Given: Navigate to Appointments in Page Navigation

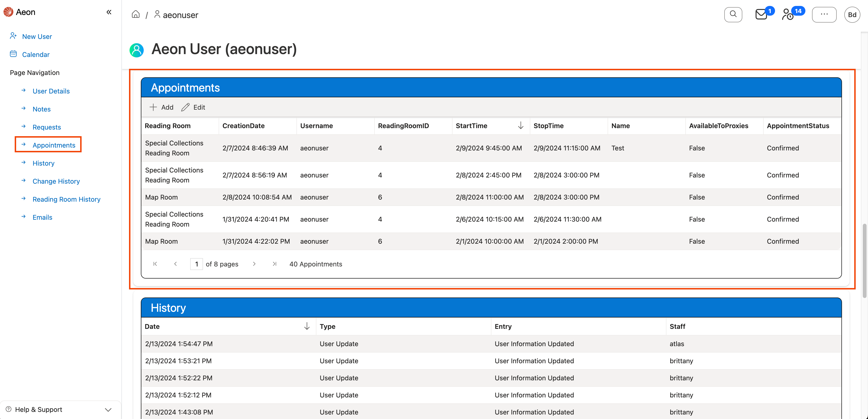Looking at the screenshot, I should point(54,145).
